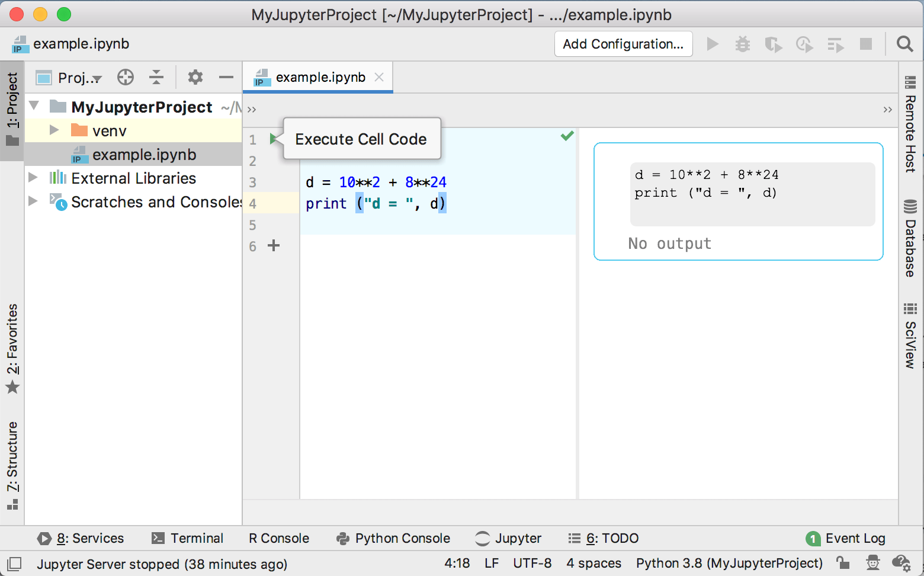The image size is (924, 576).
Task: Open the 2: Favorites side tab
Action: 12,348
